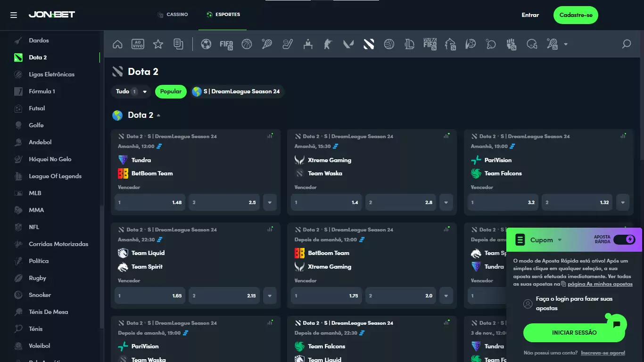Open the search magnifier icon
The width and height of the screenshot is (644, 362).
click(627, 44)
